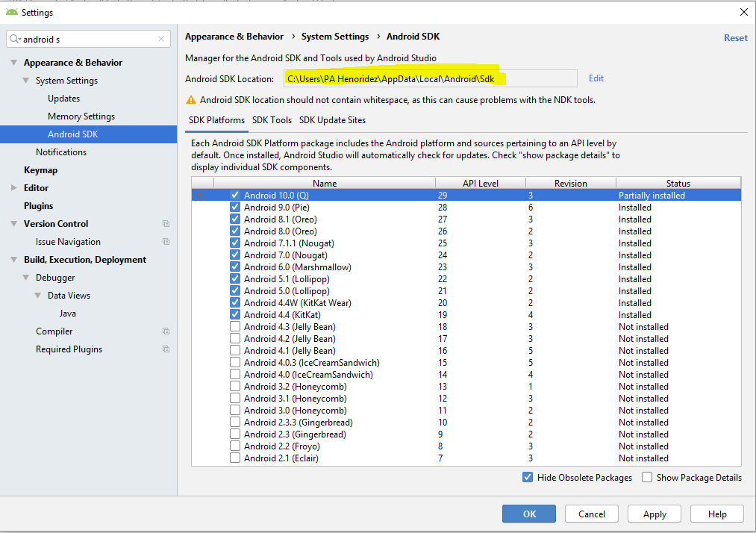Open the SDK Update Sites tab
Screen dimensions: 756x533
click(x=332, y=120)
